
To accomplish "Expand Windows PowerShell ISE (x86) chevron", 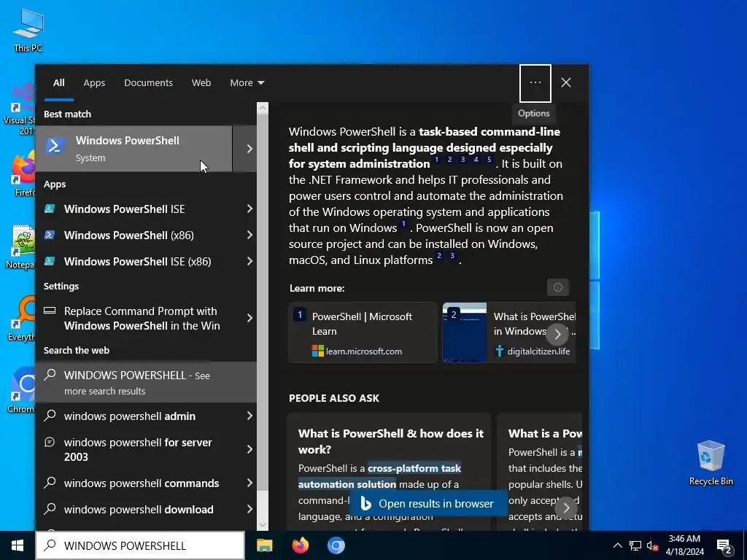I will pyautogui.click(x=249, y=262).
